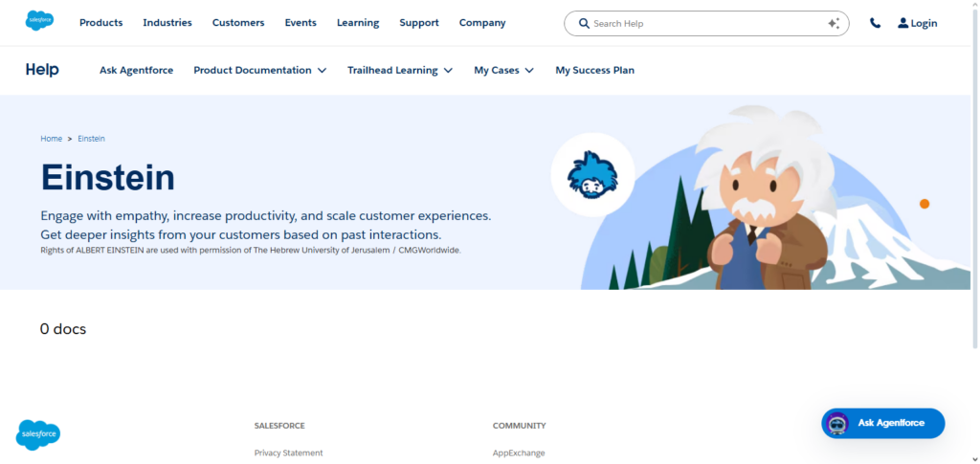Click the floating Ask Agentforce button
Viewport: 980px width, 464px height.
tap(883, 424)
